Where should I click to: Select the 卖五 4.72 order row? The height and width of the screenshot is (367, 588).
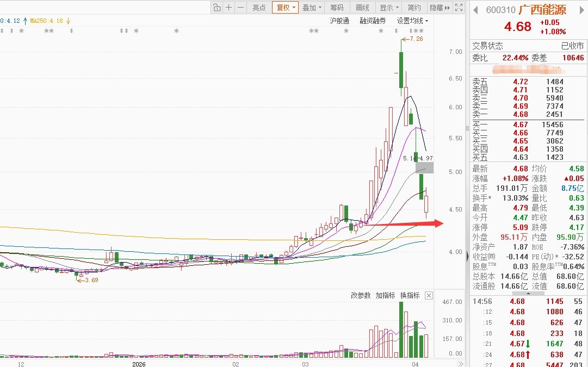527,82
